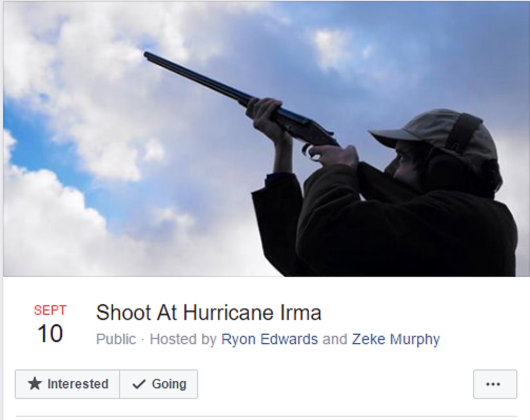The image size is (530, 420).
Task: Open host Zeke Murphy's profile
Action: (396, 339)
